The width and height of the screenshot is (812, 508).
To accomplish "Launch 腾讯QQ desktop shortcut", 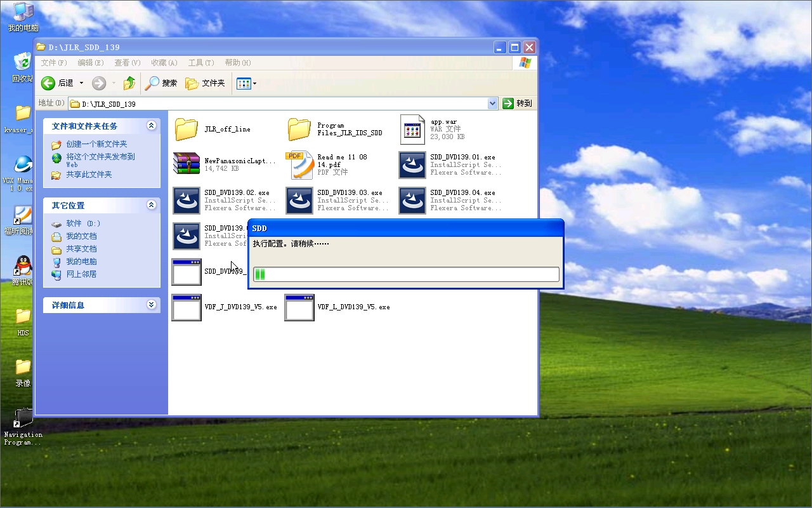I will 23,271.
